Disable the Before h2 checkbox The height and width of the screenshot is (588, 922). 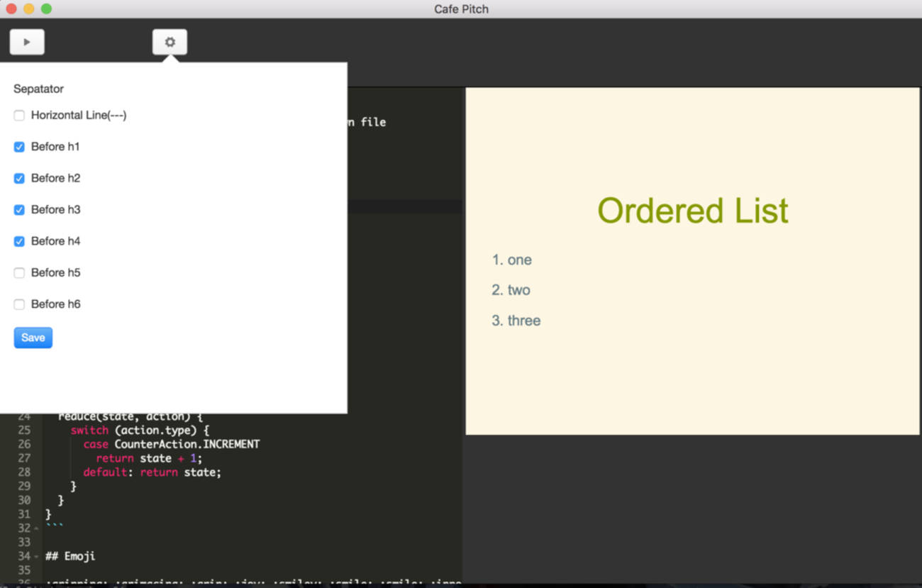(x=19, y=179)
